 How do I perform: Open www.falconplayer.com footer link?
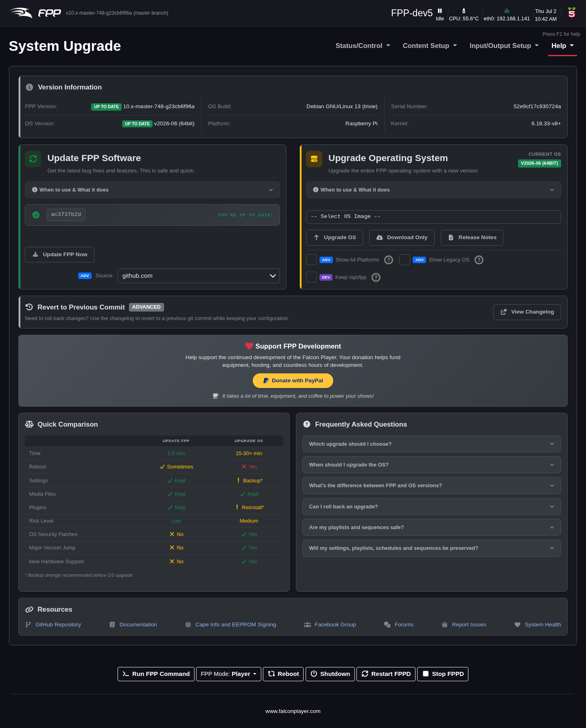click(293, 711)
